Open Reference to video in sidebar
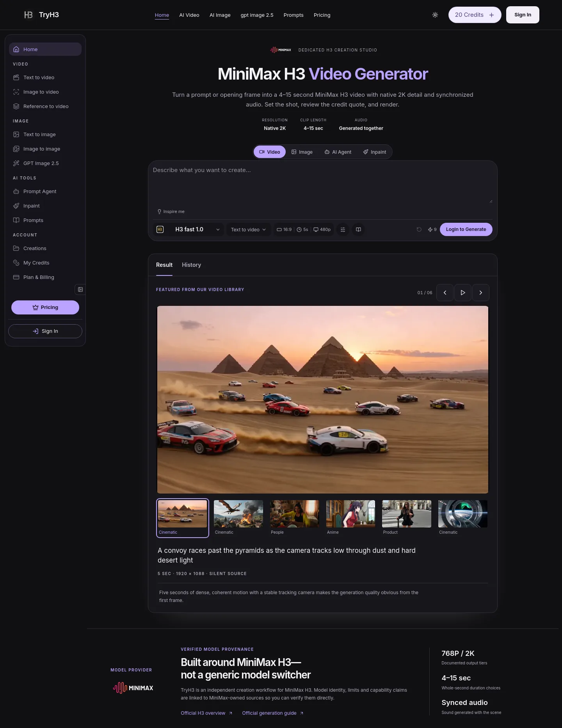This screenshot has width=562, height=728. tap(45, 106)
